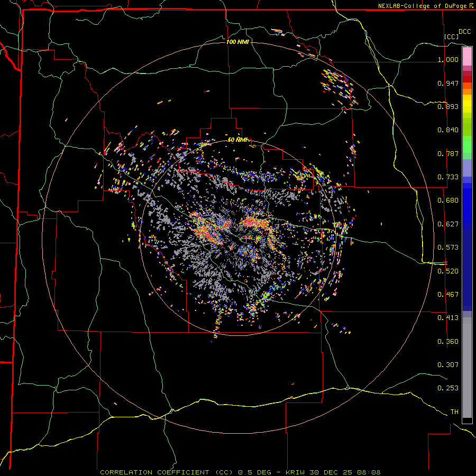476x476 pixels.
Task: Click the 0.253 legend value
Action: [448, 388]
